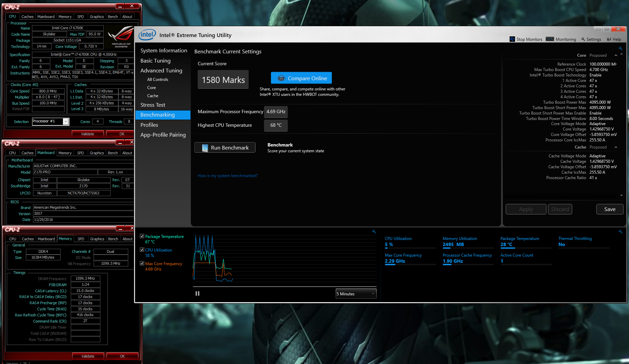
Task: Click Core Voltage value 1.42968750 V
Action: click(602, 129)
